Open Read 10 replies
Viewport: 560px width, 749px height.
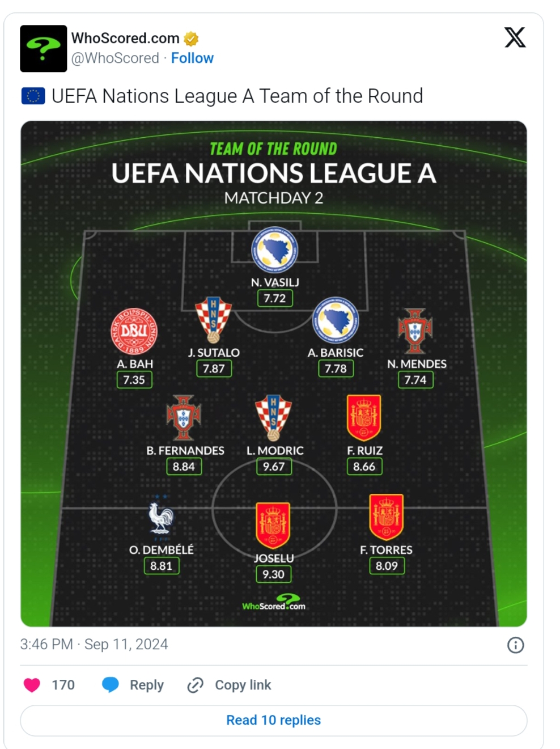(274, 720)
